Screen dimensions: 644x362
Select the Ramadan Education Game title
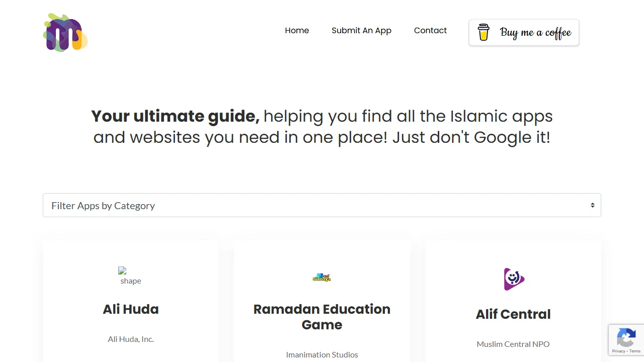(x=322, y=317)
